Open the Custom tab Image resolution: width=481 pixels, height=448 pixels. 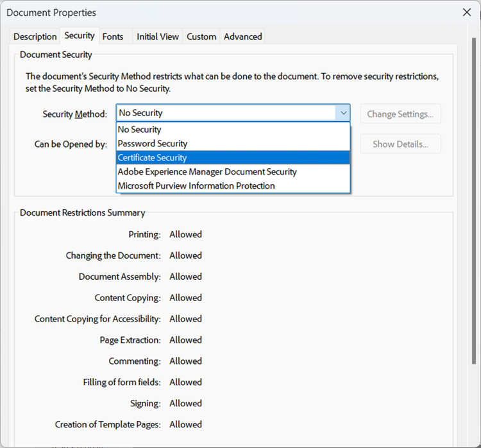point(201,37)
